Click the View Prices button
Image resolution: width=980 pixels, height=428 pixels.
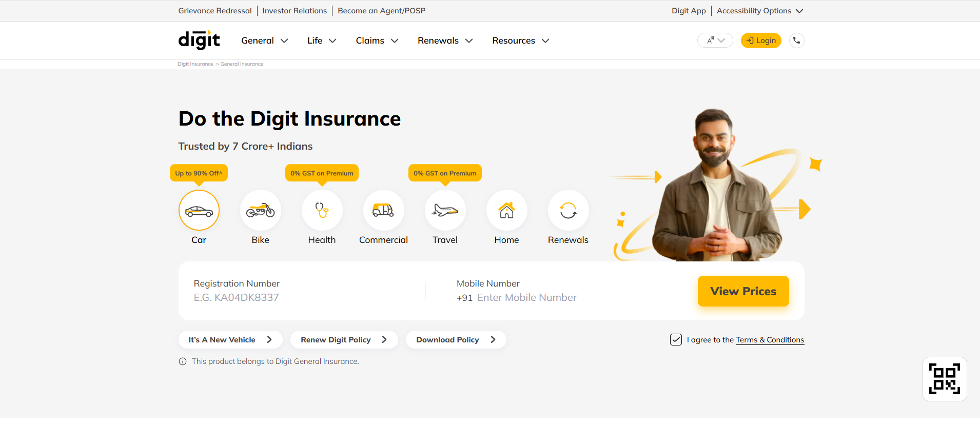[x=743, y=291]
